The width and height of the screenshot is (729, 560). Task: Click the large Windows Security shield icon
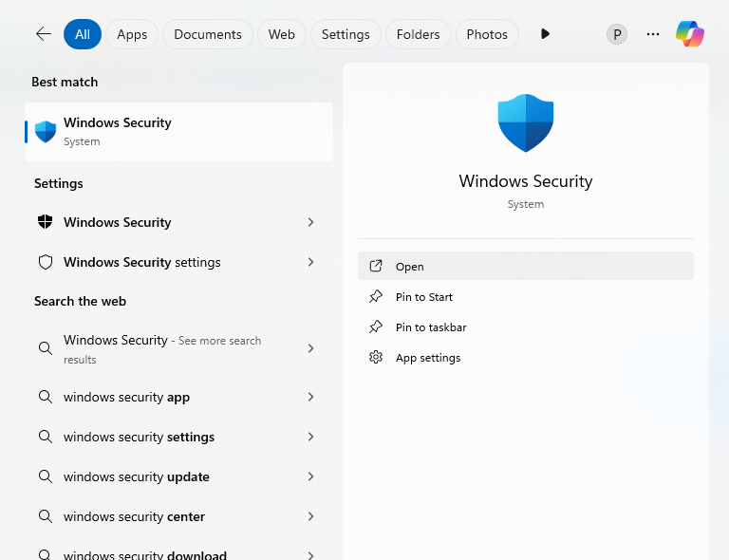point(526,122)
